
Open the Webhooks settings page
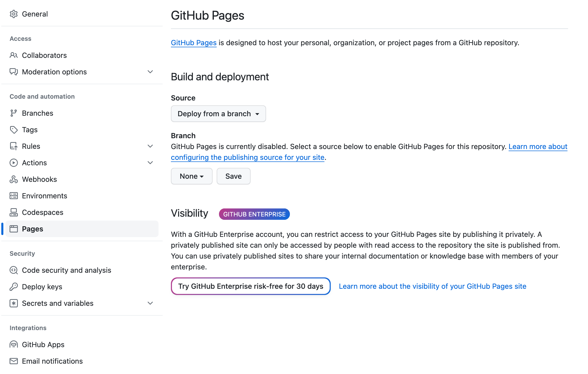point(82,179)
